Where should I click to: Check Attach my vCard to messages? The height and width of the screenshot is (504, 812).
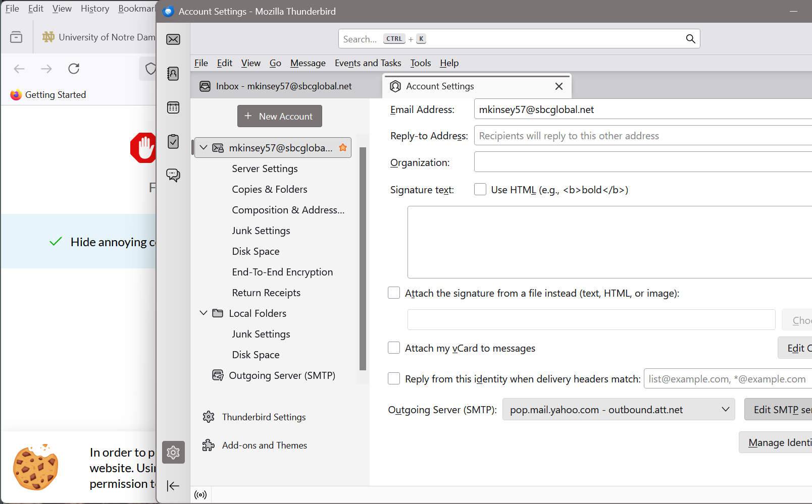(394, 348)
